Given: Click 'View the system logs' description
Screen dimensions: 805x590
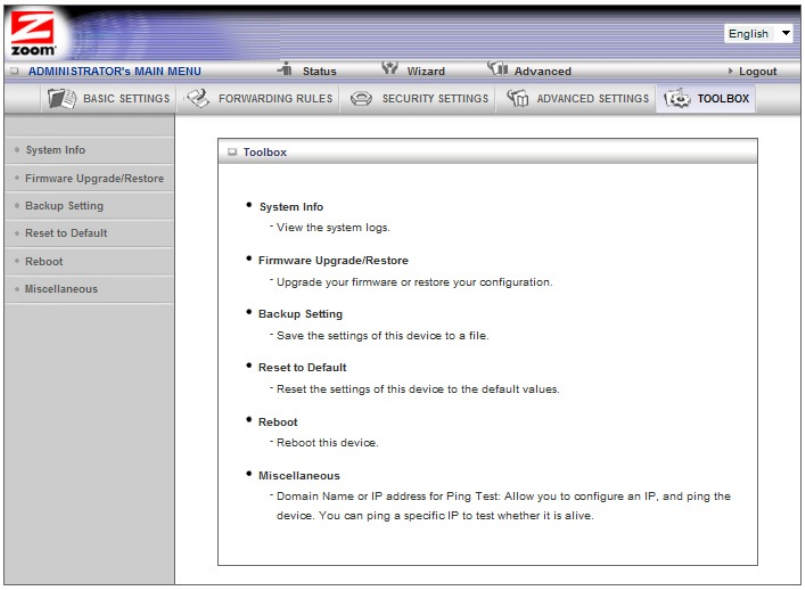Looking at the screenshot, I should click(333, 227).
